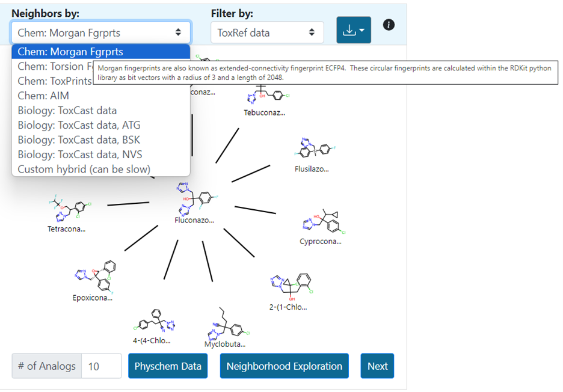Select the Tebuconazole analog structure
The image size is (563, 392).
coord(268,95)
